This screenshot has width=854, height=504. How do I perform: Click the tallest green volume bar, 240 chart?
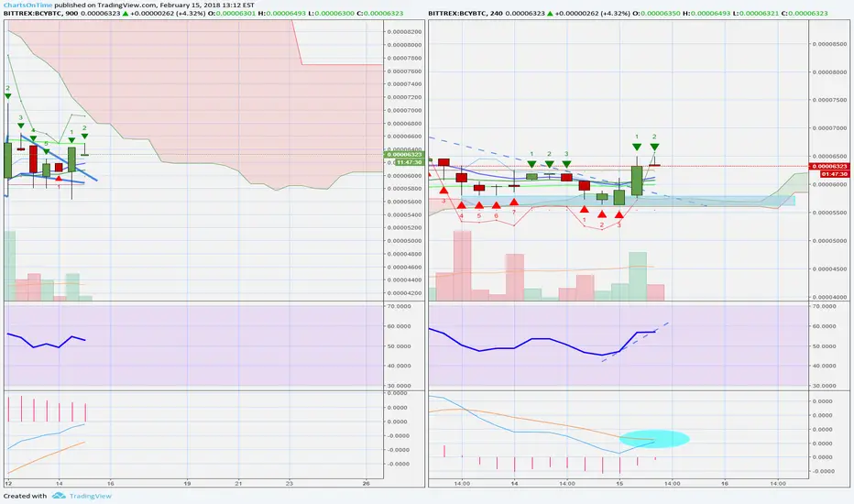click(637, 276)
